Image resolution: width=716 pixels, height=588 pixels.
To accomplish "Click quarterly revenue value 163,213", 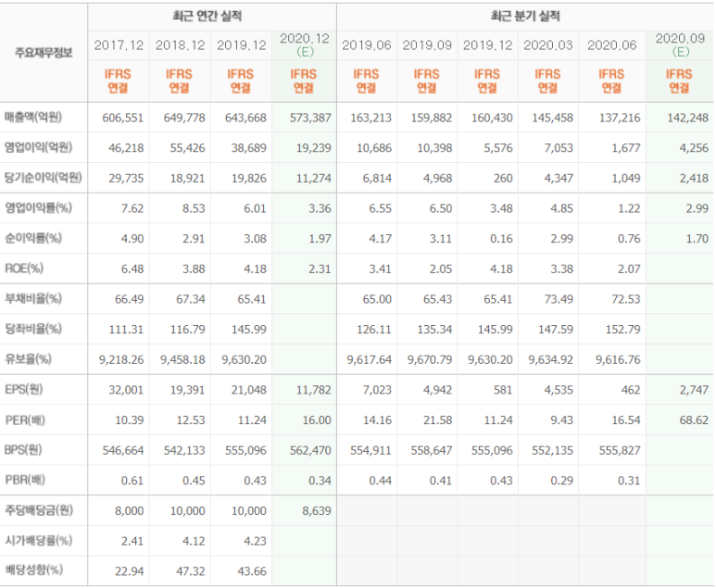I will coord(371,118).
